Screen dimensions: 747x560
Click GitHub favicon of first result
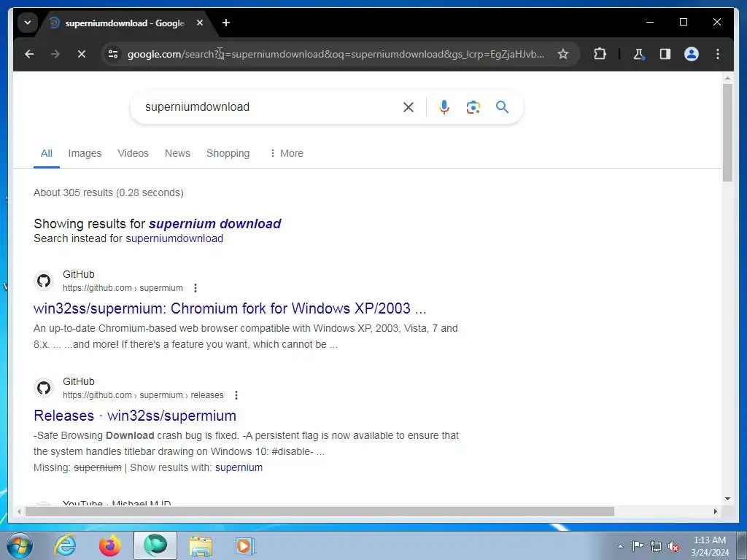(44, 281)
